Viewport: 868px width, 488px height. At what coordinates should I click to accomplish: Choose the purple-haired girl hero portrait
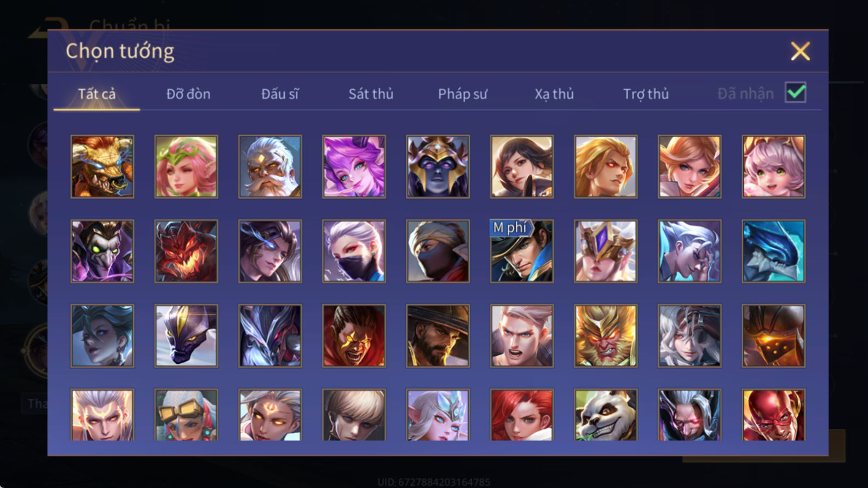click(x=354, y=166)
